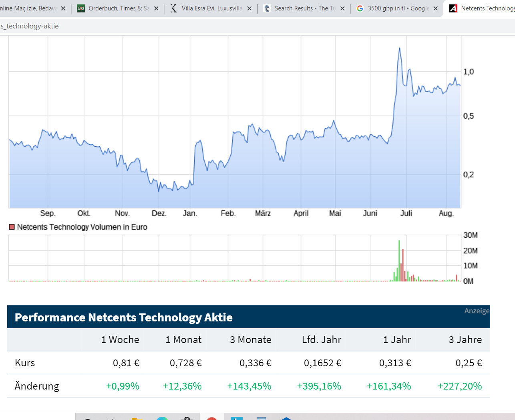The image size is (515, 420).
Task: Click the favicon on the Villa Esra Evi tab
Action: (x=174, y=8)
